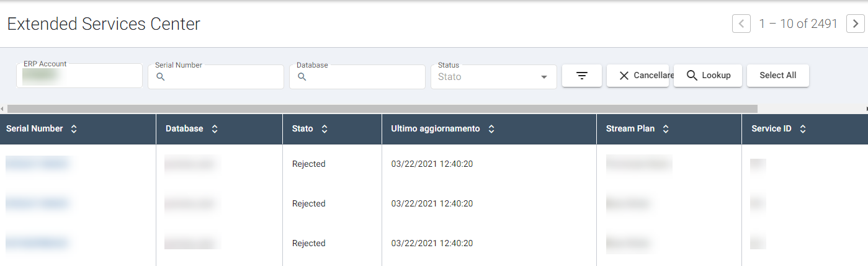Expand the Status dropdown

(544, 77)
